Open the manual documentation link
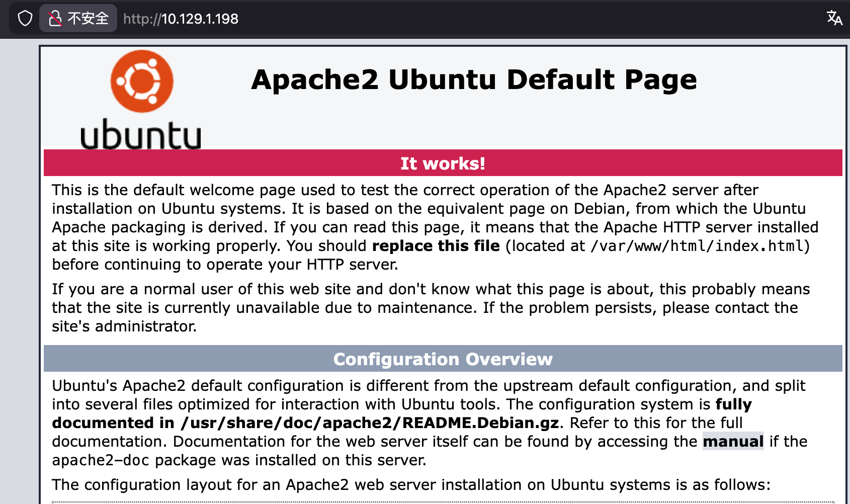 (733, 442)
